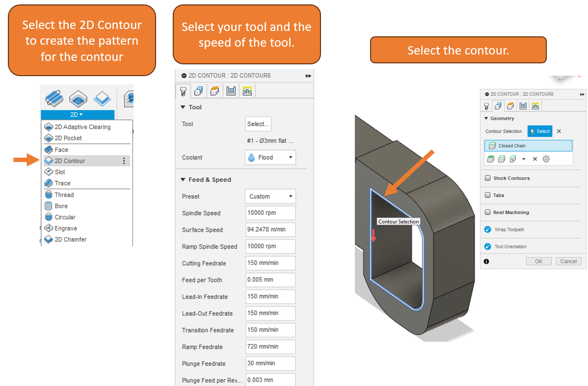Enable the Rest Machining checkbox
This screenshot has height=386, width=588.
(x=488, y=212)
